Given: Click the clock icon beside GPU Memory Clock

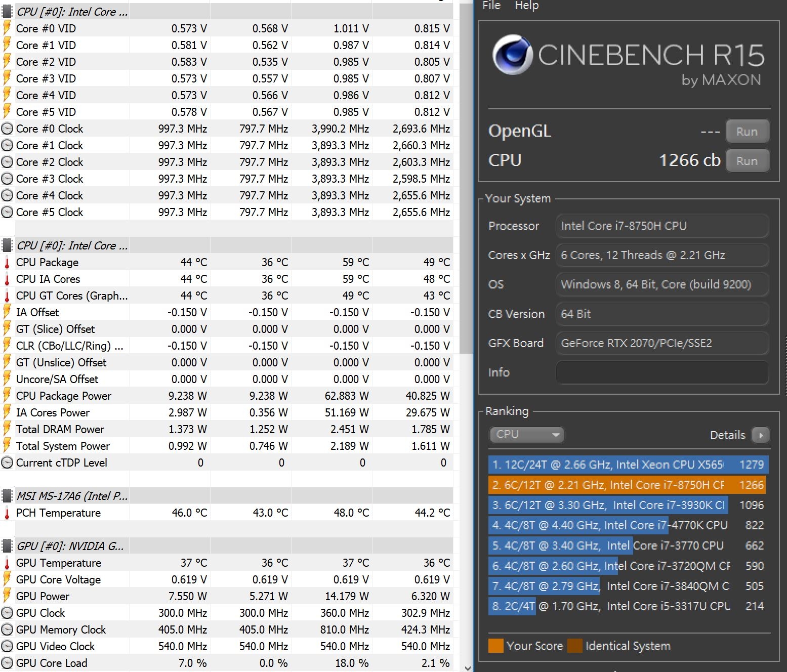Looking at the screenshot, I should pos(7,629).
